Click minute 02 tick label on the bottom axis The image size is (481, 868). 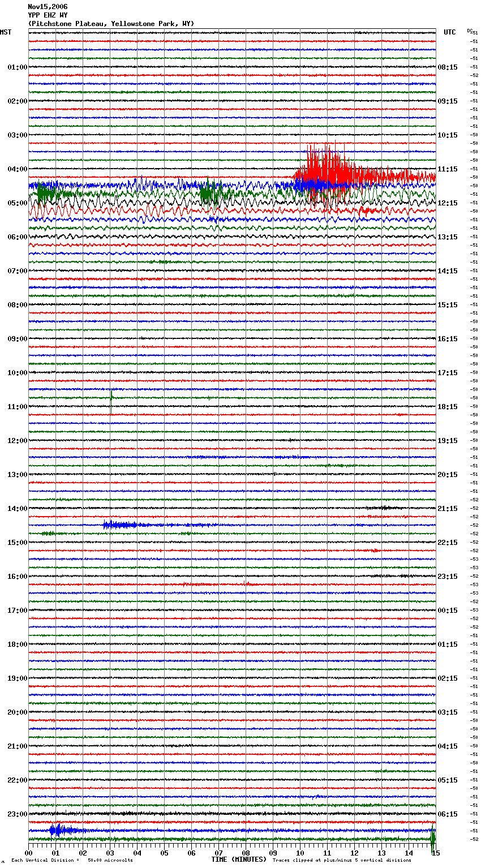tap(83, 853)
